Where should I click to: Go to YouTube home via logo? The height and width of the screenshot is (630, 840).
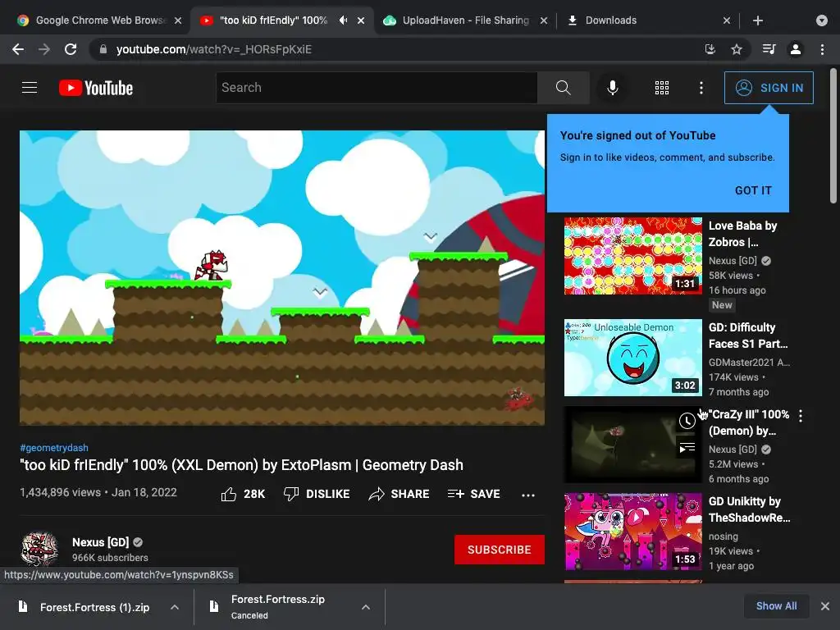(x=96, y=88)
